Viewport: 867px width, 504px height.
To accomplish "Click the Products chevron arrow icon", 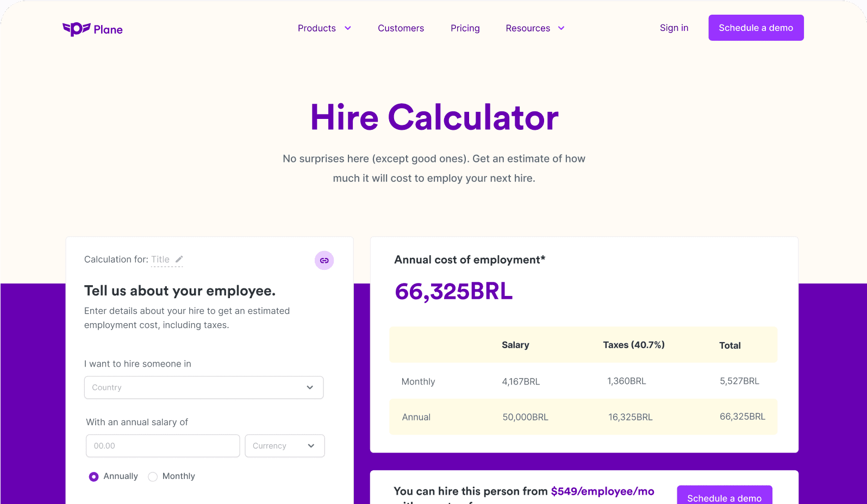I will (348, 28).
